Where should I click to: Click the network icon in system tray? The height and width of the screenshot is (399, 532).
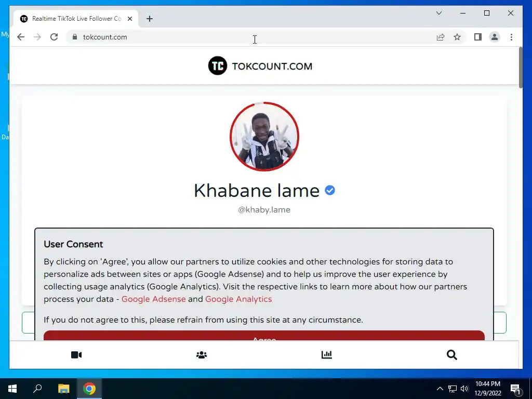pyautogui.click(x=453, y=389)
